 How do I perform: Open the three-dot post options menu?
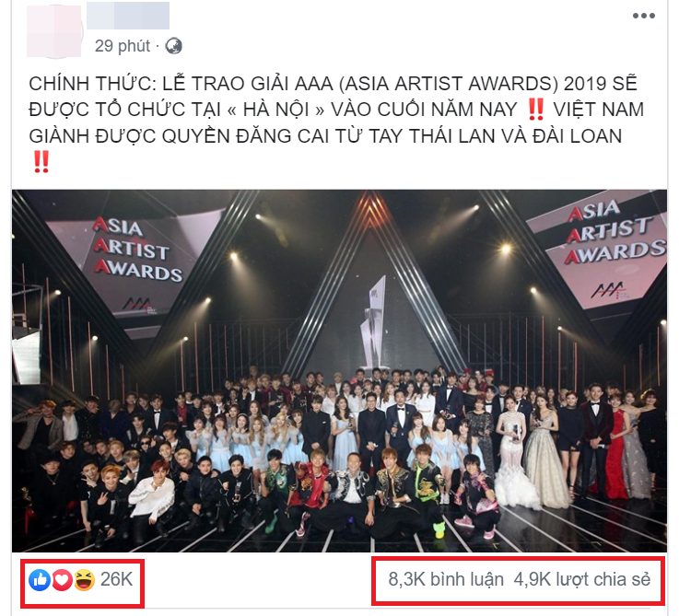[x=643, y=16]
